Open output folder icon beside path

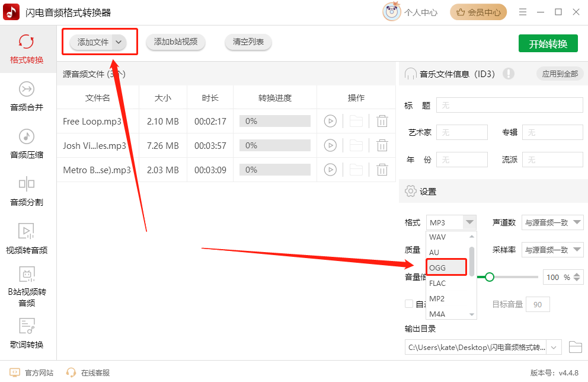click(x=575, y=347)
